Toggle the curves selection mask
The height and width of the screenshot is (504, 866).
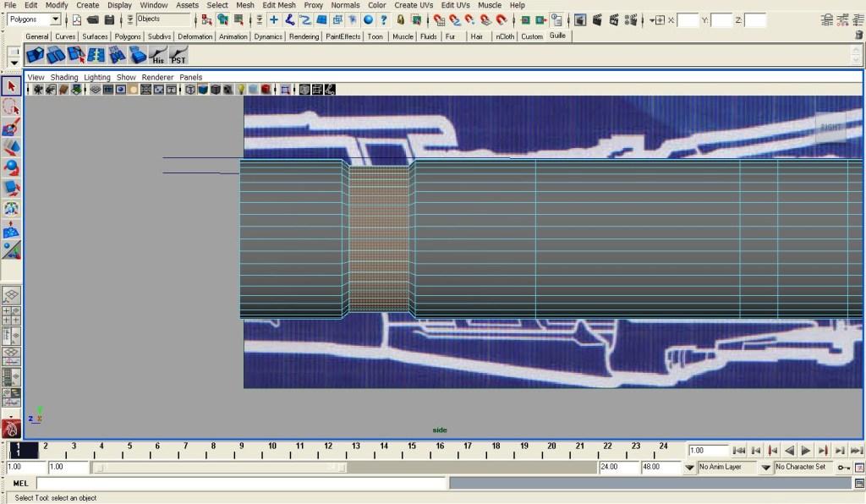(x=305, y=20)
